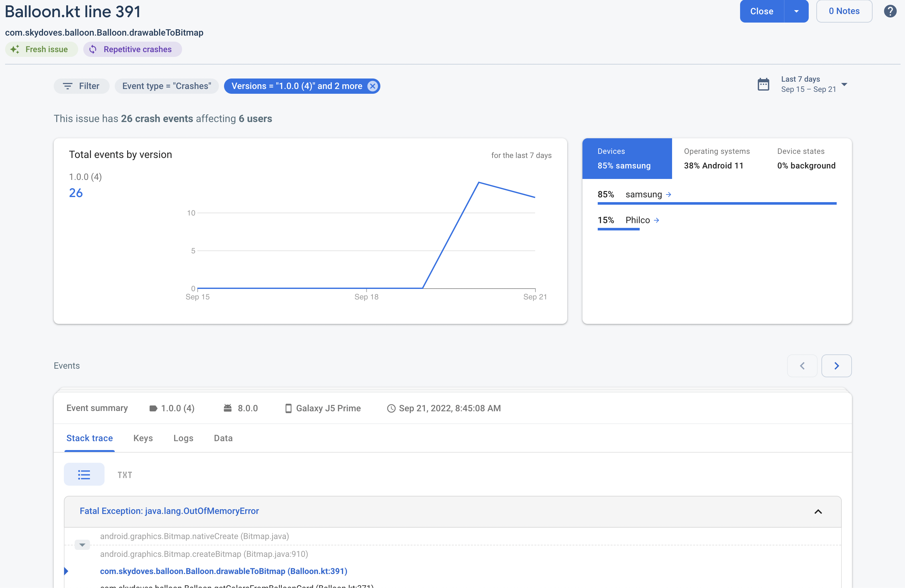Open the help question mark icon

(x=889, y=11)
